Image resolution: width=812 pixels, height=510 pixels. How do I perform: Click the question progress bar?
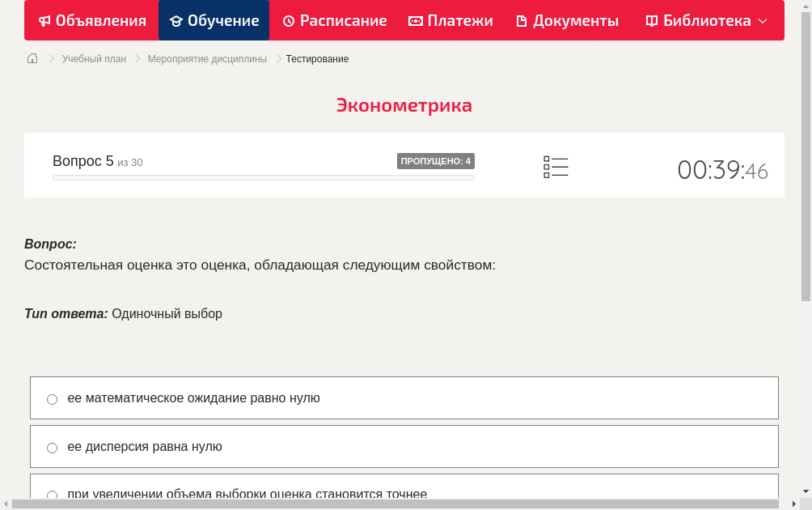pos(263,177)
